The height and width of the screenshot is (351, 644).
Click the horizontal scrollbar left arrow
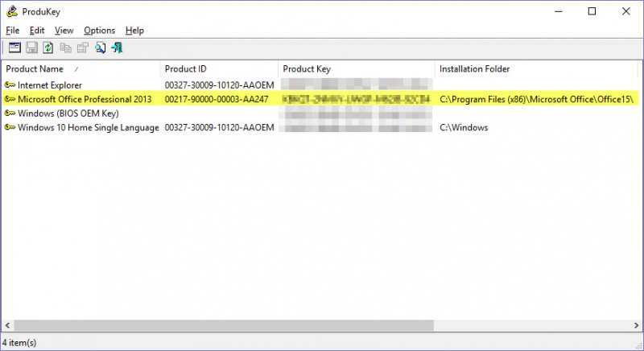point(7,325)
